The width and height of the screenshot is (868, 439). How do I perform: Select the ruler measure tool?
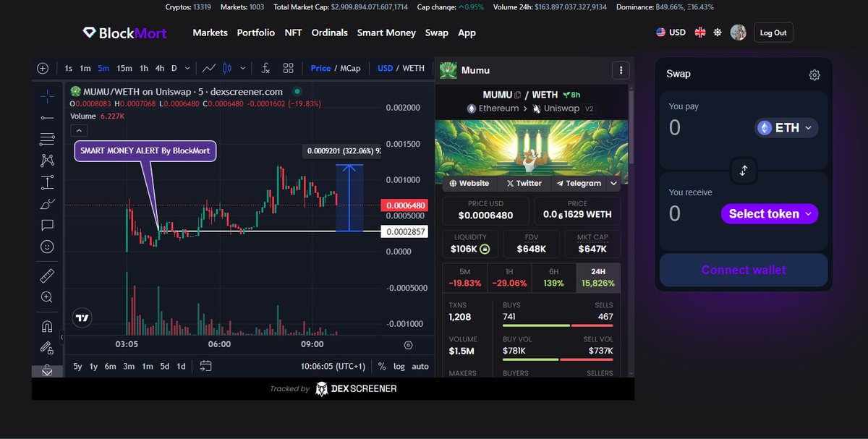(x=47, y=276)
